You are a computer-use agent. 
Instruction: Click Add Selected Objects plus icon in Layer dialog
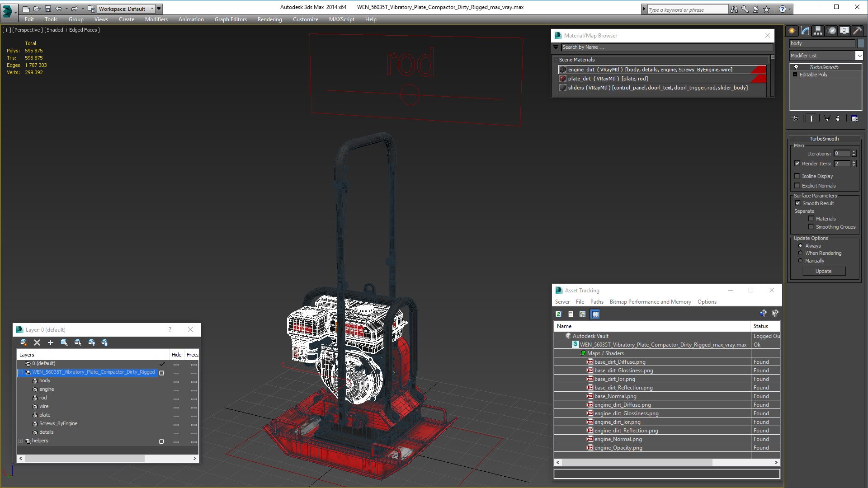pyautogui.click(x=51, y=343)
